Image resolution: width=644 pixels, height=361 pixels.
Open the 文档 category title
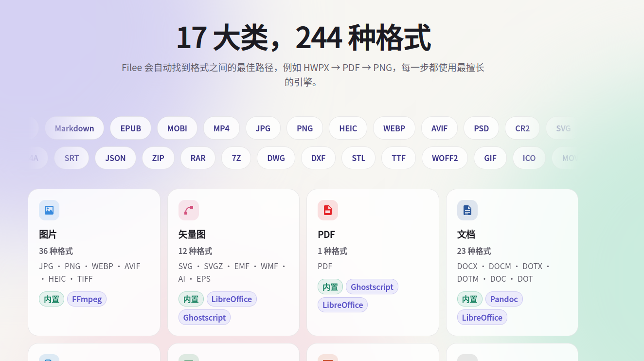[466, 235]
